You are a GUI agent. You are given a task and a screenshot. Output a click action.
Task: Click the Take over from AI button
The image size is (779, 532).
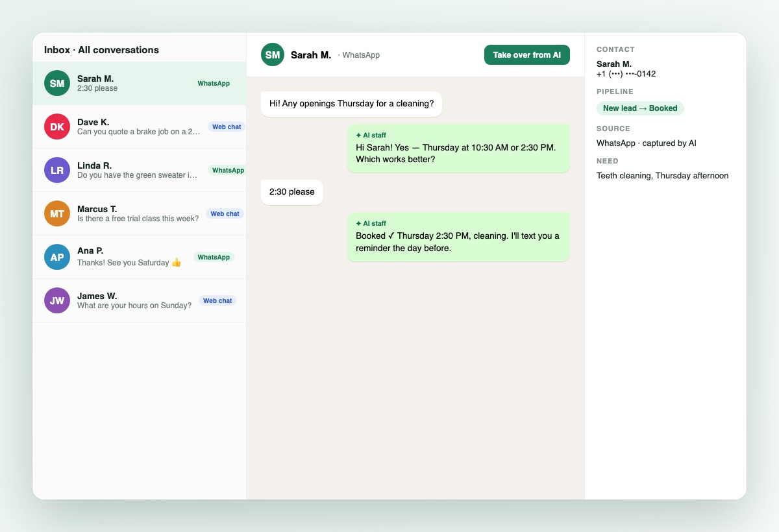[x=526, y=55]
